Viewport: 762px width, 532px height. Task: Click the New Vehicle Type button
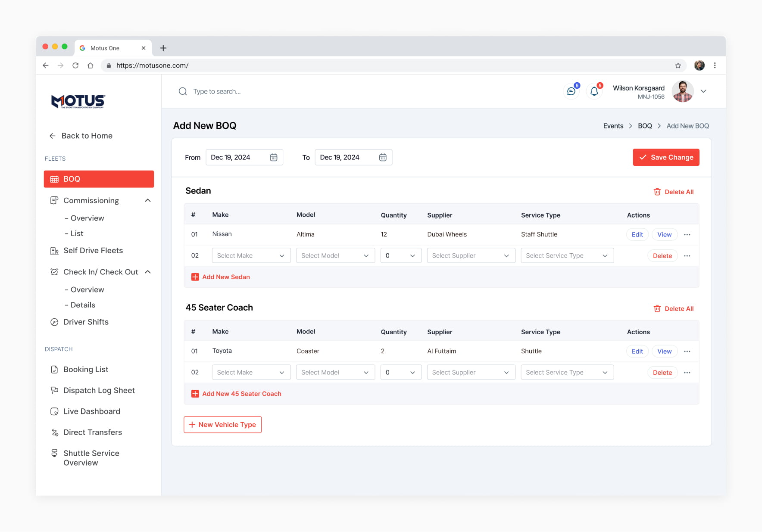(x=222, y=425)
